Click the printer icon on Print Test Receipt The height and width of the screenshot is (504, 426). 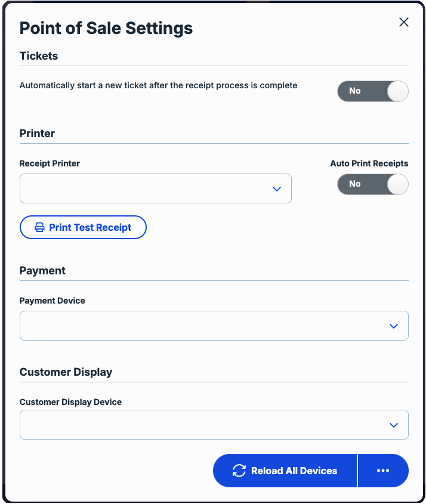[39, 227]
